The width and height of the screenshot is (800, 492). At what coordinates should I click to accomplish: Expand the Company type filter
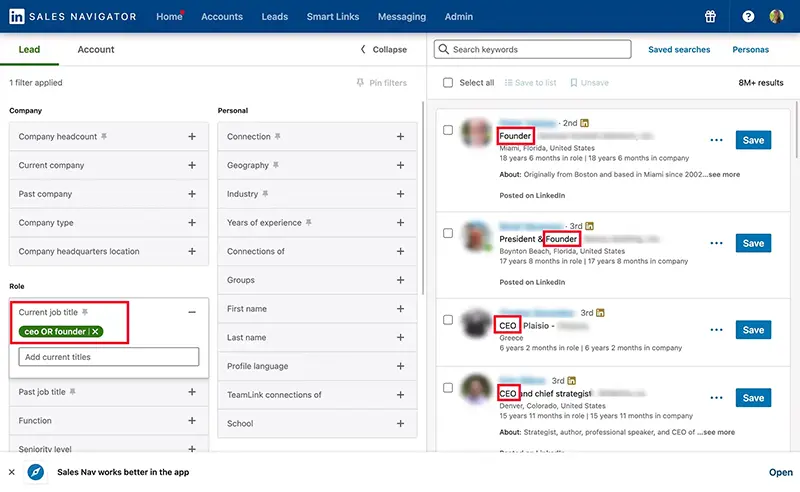point(192,223)
